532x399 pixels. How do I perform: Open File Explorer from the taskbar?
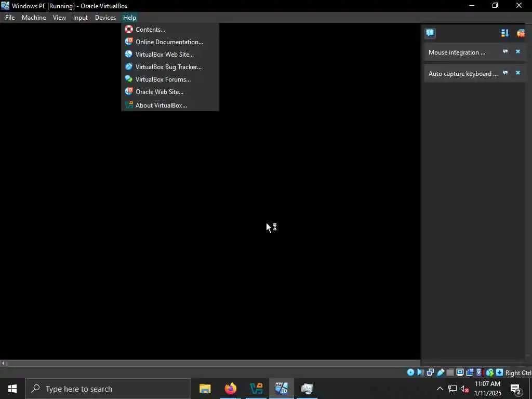point(205,389)
